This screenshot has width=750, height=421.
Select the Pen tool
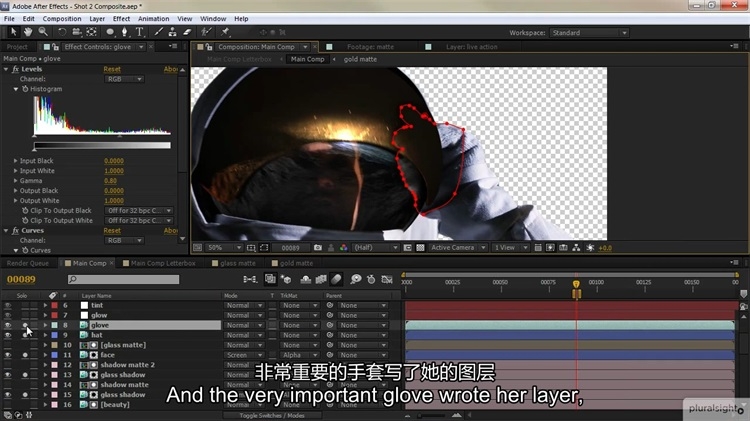tap(124, 32)
